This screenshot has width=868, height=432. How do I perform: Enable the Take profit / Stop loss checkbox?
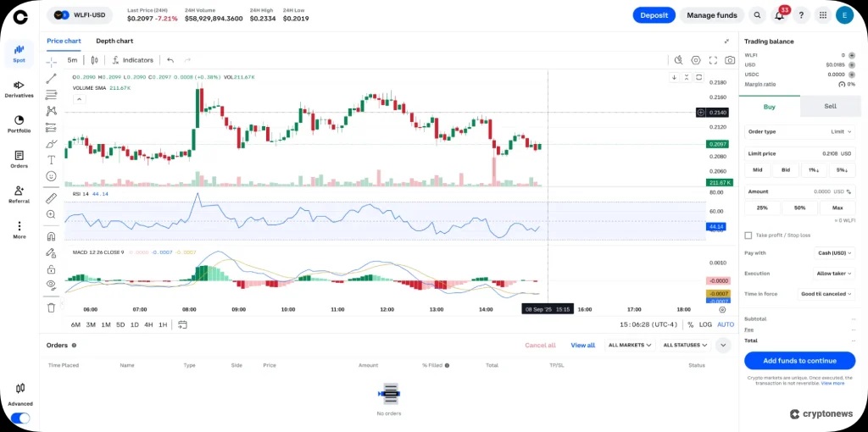pos(748,235)
